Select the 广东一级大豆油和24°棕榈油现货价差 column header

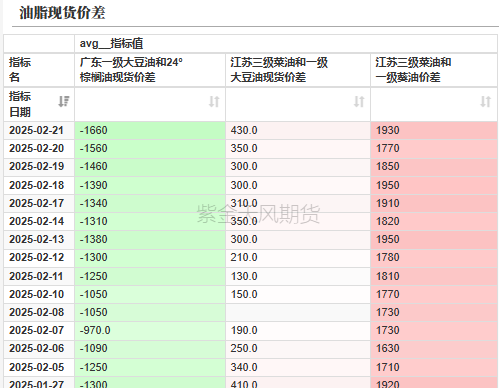150,70
